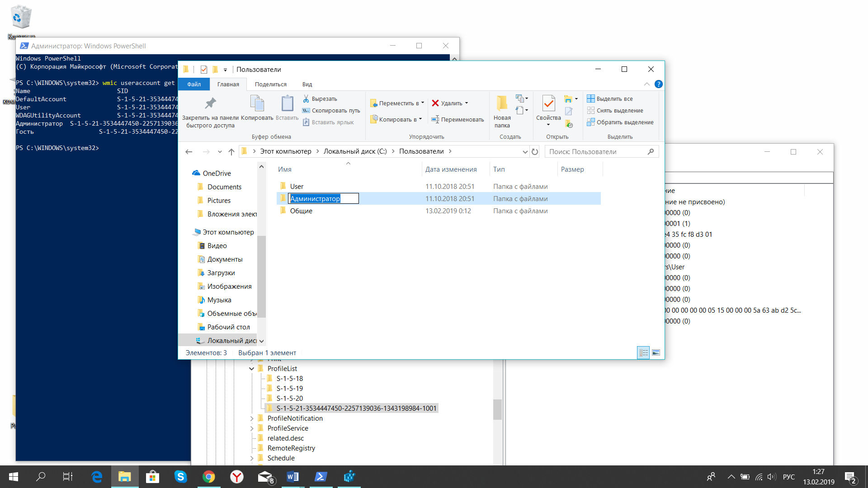
Task: Click the Word application icon in taskbar
Action: coord(293,477)
